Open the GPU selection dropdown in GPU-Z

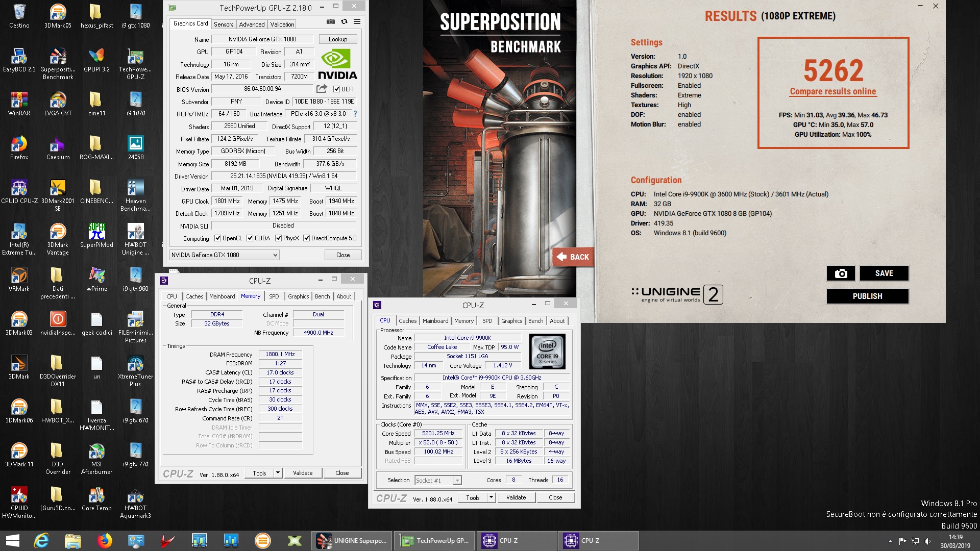click(x=224, y=255)
